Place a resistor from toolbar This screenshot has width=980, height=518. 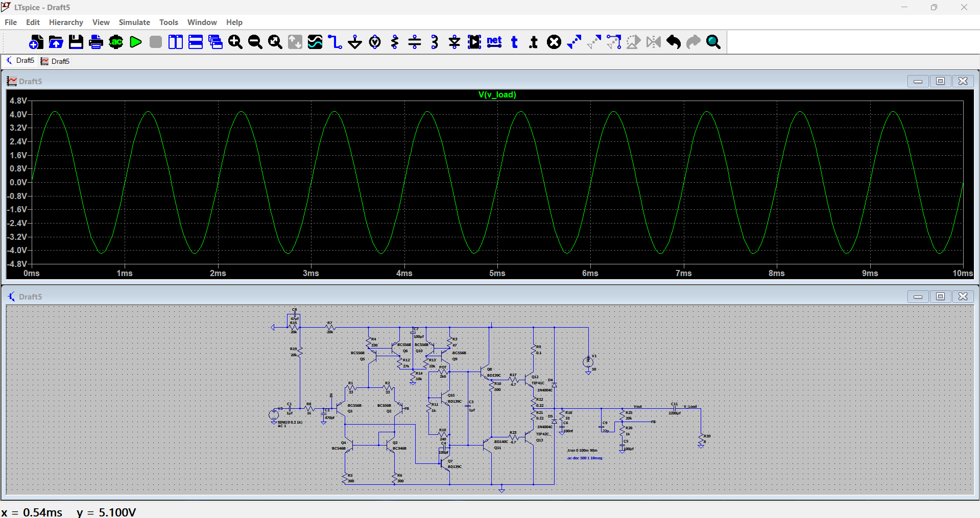395,42
